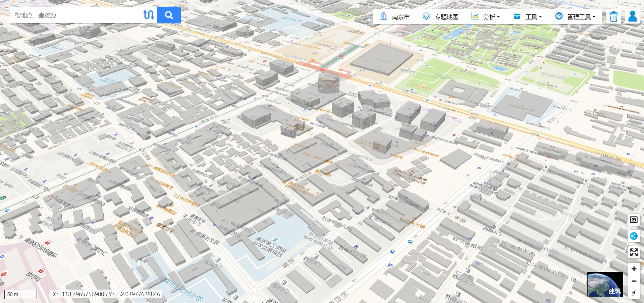The width and height of the screenshot is (644, 303).
Task: Click the zoom in plus button
Action: (x=634, y=268)
